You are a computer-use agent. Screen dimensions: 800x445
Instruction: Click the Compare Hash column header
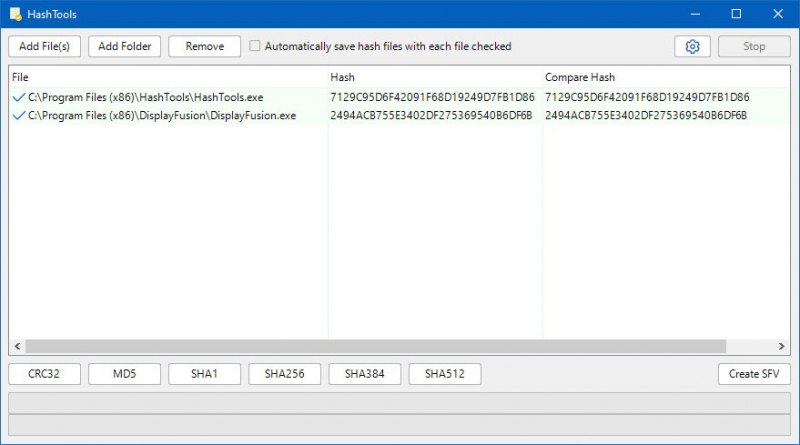660,77
